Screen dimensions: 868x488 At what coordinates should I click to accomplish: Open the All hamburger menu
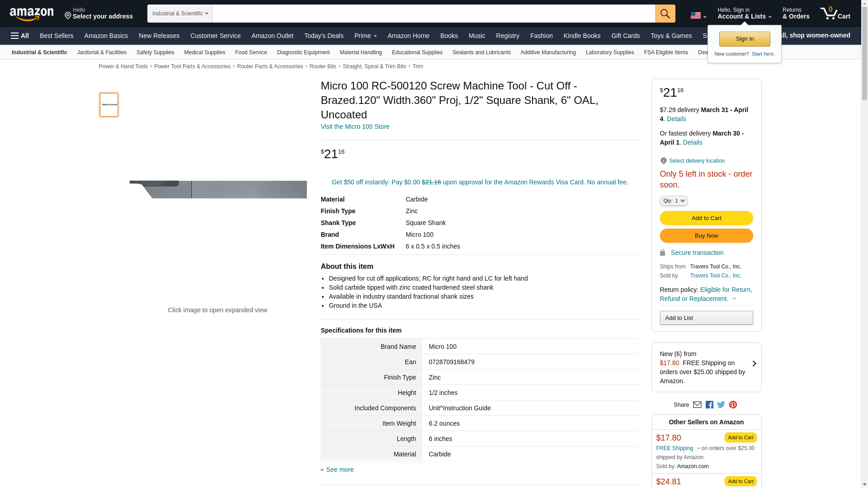[20, 36]
